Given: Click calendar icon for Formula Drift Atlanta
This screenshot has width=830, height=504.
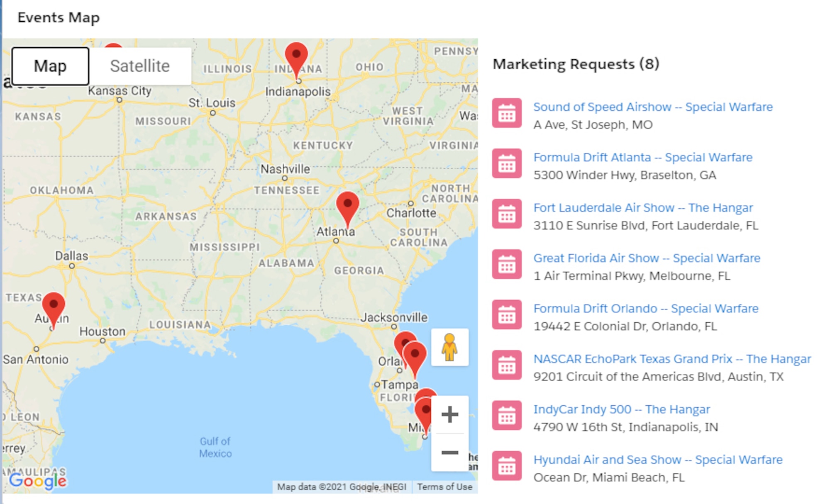Looking at the screenshot, I should click(x=507, y=163).
